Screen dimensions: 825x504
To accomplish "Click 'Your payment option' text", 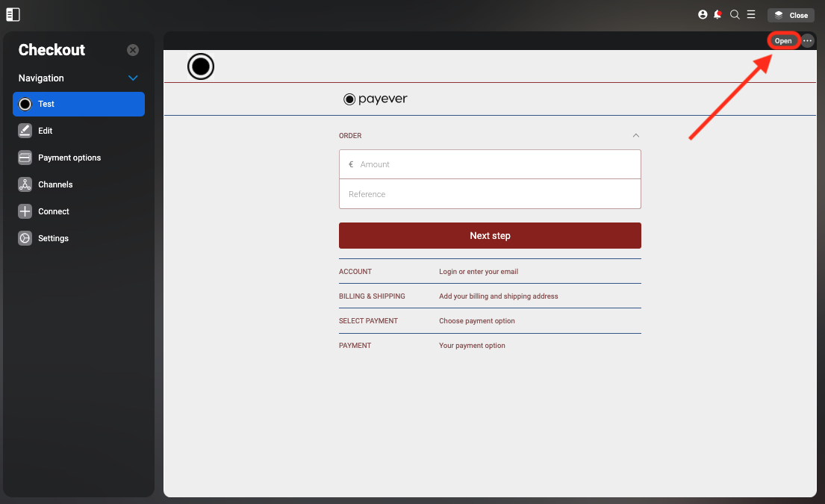I will point(472,346).
